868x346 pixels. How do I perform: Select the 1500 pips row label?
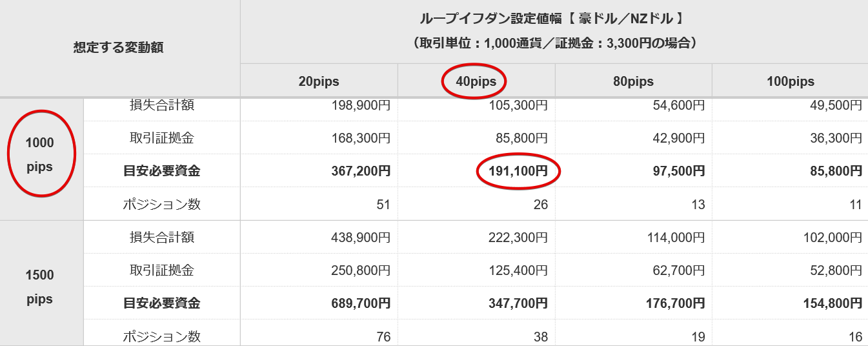coord(40,287)
